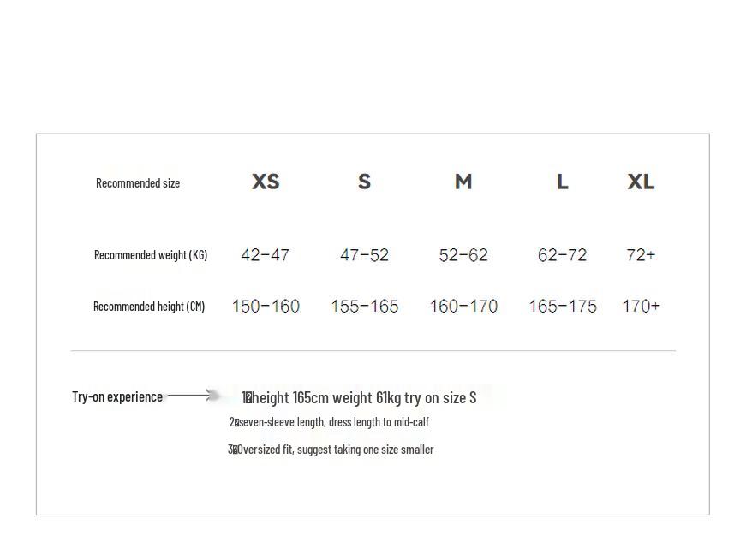Click the 72+ weight value
Image resolution: width=746 pixels, height=560 pixels.
coord(641,255)
